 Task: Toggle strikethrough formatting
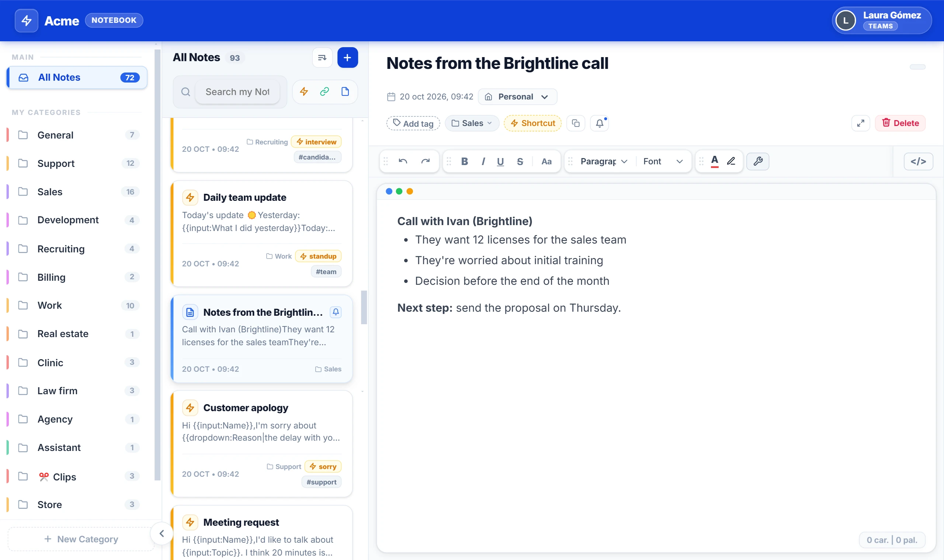point(520,161)
